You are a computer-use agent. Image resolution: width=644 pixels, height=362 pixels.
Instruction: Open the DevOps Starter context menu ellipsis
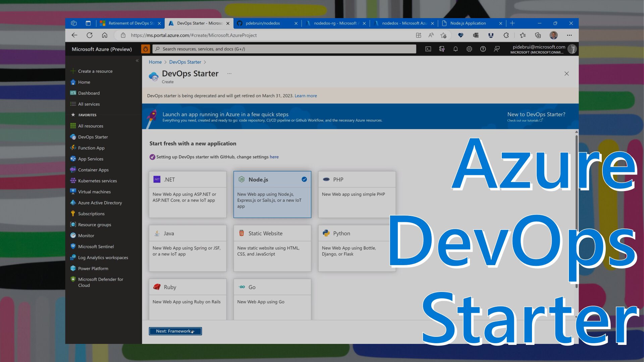229,74
